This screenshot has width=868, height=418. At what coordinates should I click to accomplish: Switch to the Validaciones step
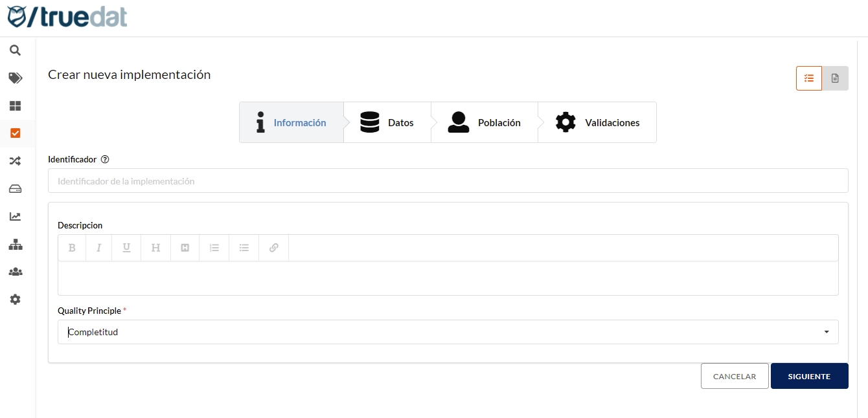coord(597,122)
